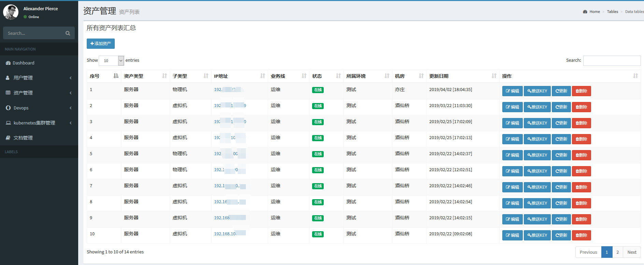Image resolution: width=644 pixels, height=265 pixels.
Task: Refresh the asset in row 4 with 更新
Action: coord(561,139)
